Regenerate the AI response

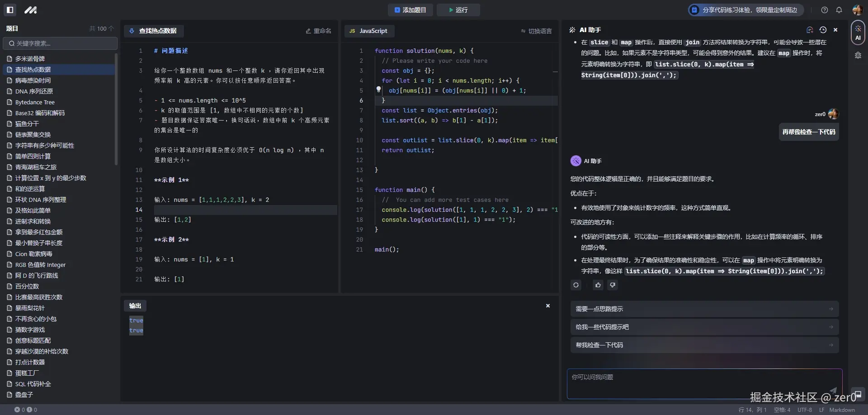coord(575,285)
